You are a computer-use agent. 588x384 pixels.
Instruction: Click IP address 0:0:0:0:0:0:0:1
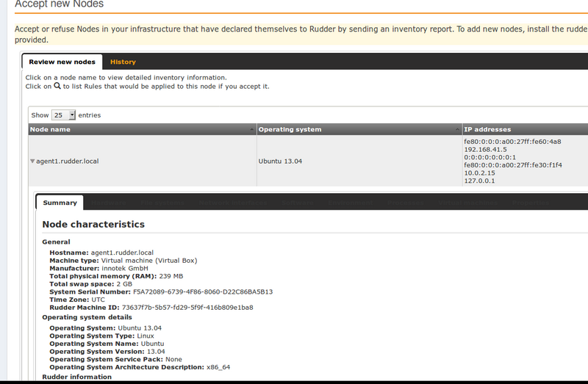coord(490,157)
